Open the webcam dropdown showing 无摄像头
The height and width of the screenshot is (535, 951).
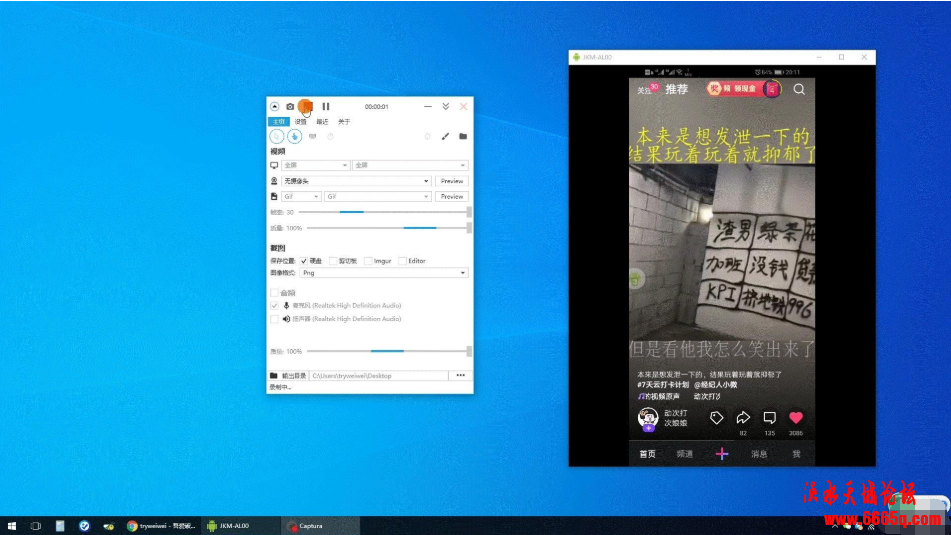[356, 181]
